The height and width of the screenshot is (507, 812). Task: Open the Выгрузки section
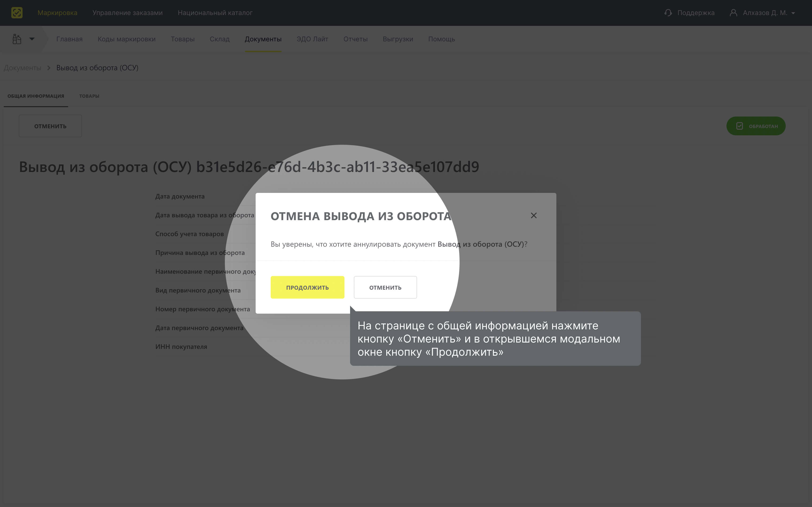point(398,39)
